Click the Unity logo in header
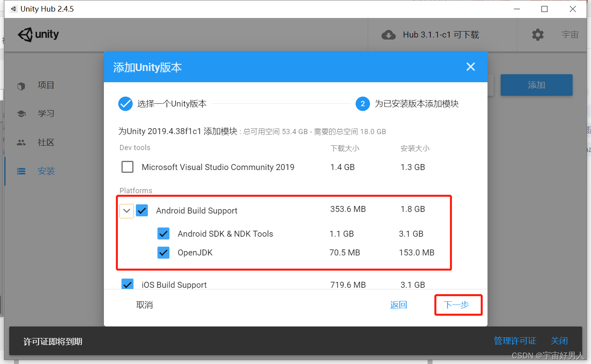This screenshot has width=591, height=364. point(38,35)
